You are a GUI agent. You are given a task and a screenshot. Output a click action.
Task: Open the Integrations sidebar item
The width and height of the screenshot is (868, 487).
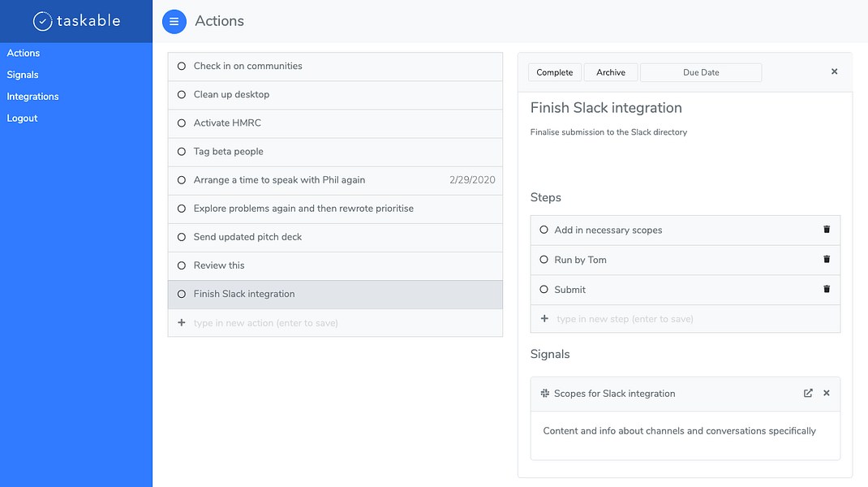[32, 97]
